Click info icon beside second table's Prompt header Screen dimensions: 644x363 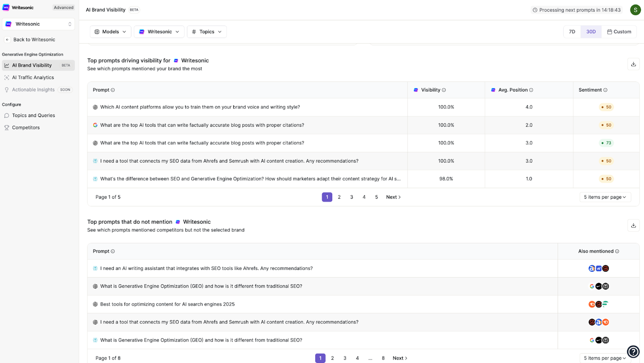point(113,251)
